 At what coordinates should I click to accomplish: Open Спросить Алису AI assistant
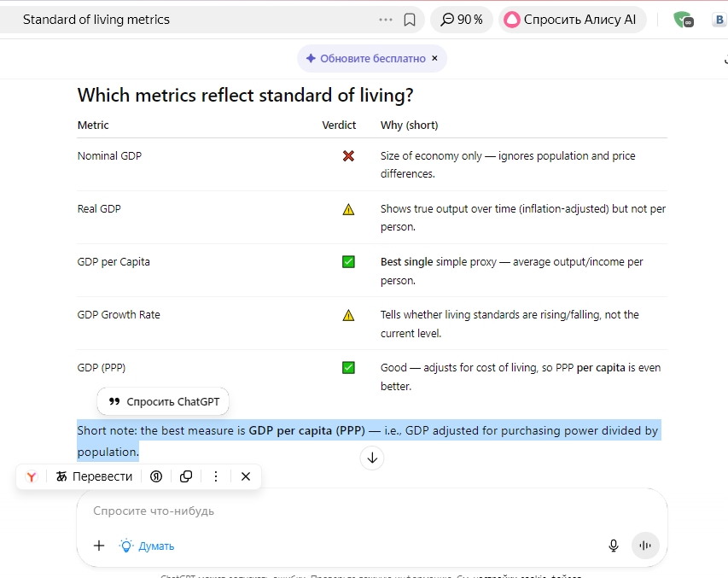[x=573, y=20]
